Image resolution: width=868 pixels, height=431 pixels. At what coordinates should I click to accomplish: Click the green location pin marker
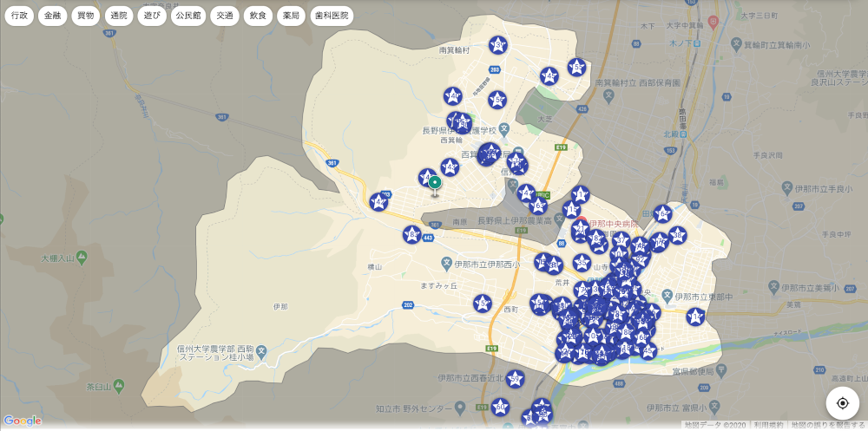435,183
